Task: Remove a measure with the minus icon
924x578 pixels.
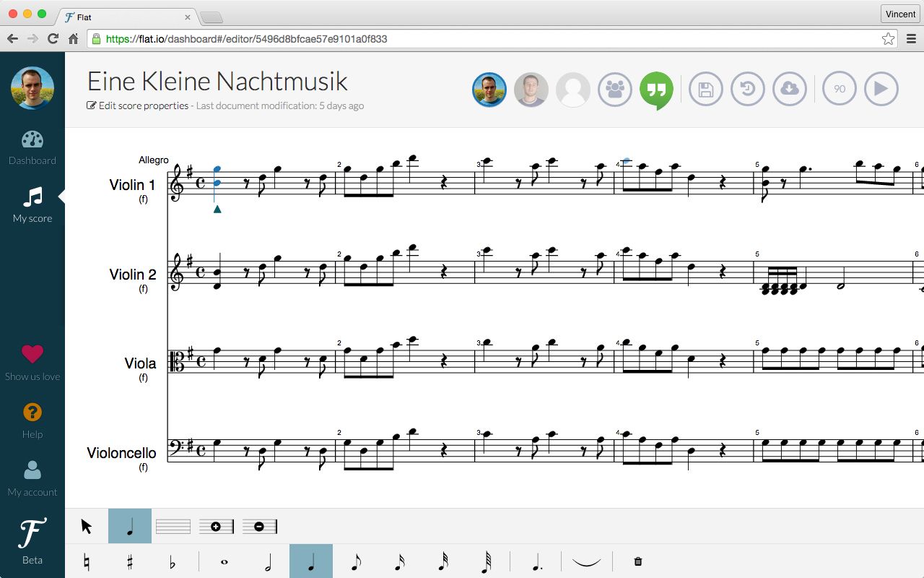Action: tap(259, 527)
